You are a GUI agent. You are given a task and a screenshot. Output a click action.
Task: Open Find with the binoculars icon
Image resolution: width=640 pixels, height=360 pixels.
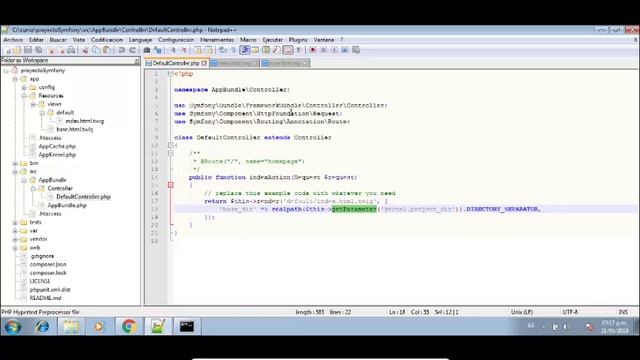click(147, 50)
